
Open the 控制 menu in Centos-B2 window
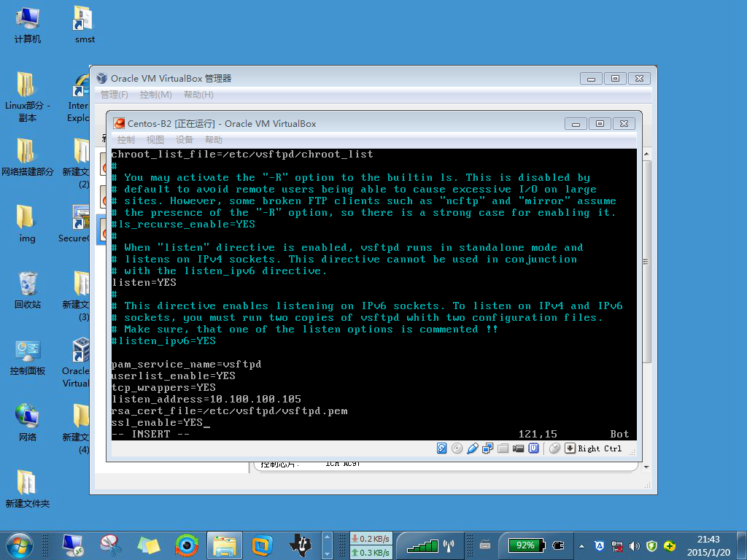coord(125,140)
